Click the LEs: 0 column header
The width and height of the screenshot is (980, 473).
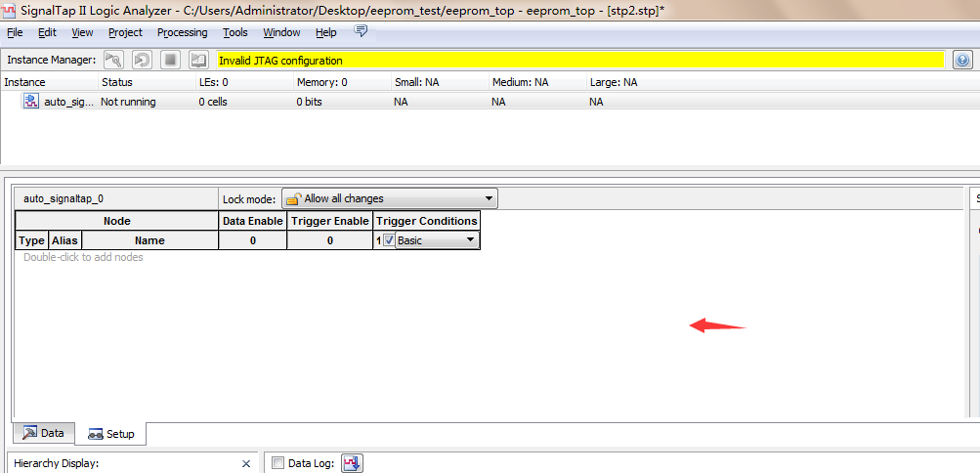(244, 82)
